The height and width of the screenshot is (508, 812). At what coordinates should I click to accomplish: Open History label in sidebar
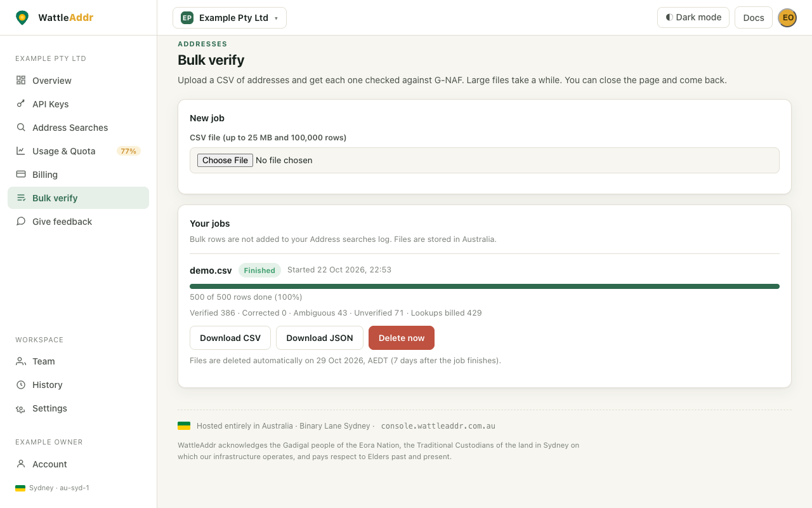(48, 385)
